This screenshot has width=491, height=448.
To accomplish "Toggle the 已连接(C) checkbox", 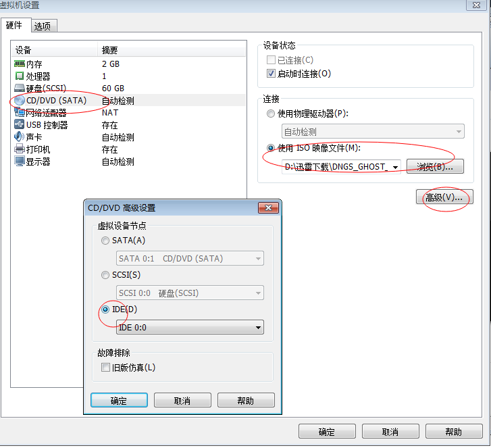I will coord(271,59).
